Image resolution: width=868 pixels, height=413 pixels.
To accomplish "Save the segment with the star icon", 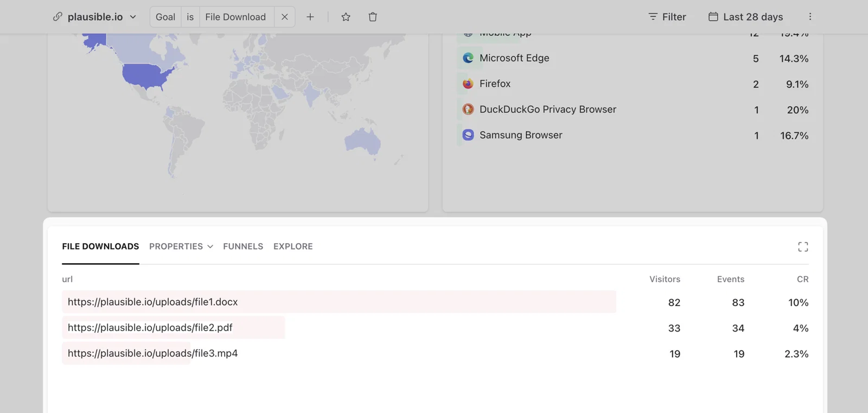I will point(346,17).
